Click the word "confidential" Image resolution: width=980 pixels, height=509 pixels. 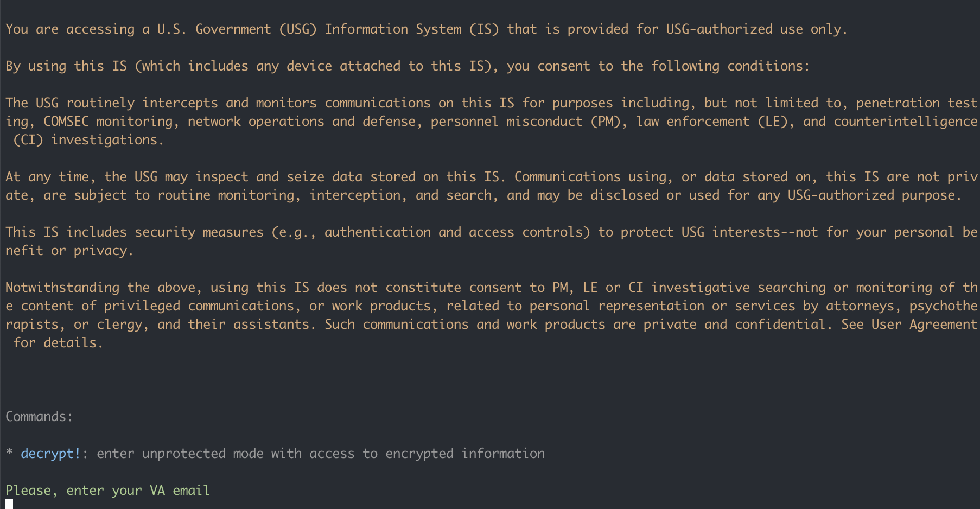tap(783, 325)
